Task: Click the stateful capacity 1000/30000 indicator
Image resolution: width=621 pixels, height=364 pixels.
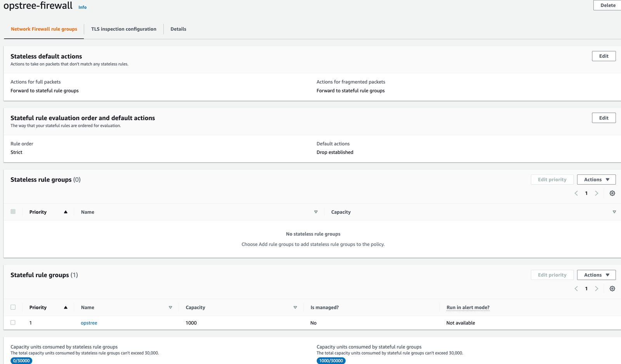Action: point(331,361)
